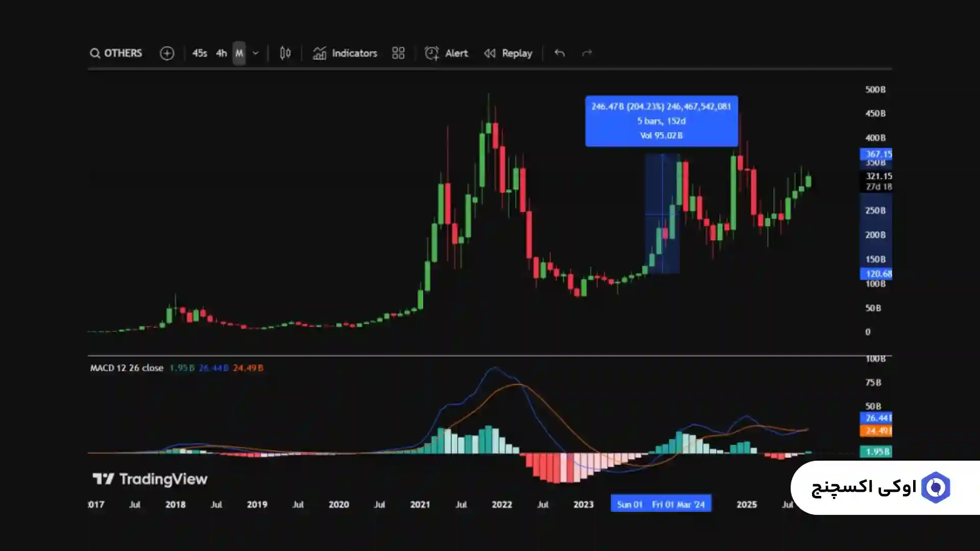The image size is (980, 551).
Task: Select the 45s timeframe
Action: click(199, 53)
